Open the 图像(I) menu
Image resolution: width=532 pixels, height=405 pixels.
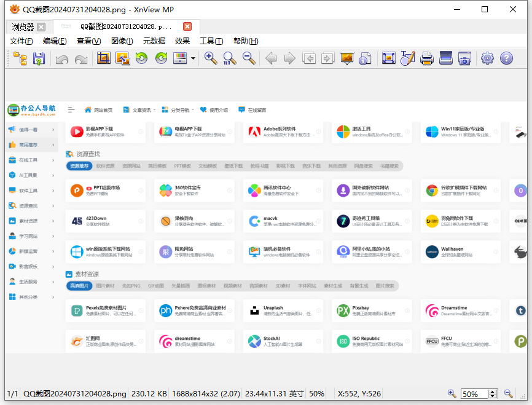click(x=122, y=41)
